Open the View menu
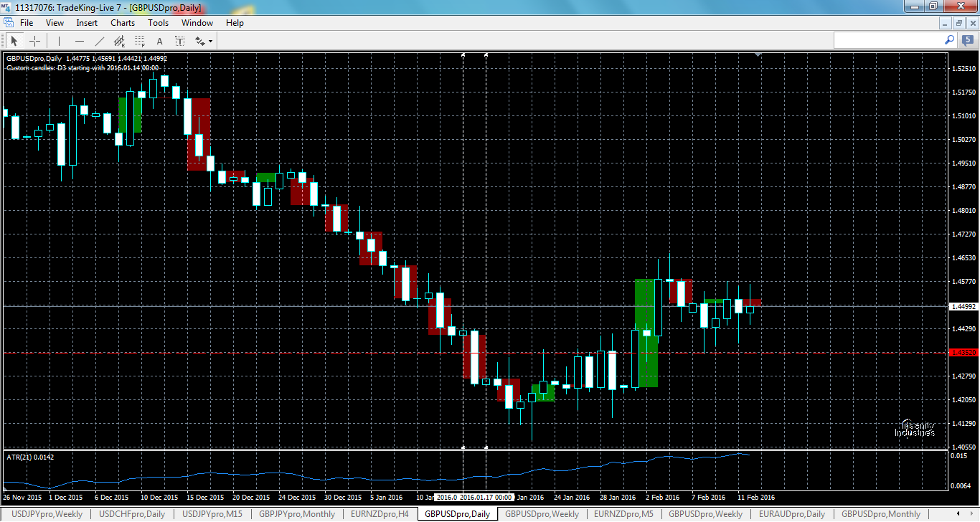Viewport: 980px width, 522px height. pyautogui.click(x=55, y=23)
